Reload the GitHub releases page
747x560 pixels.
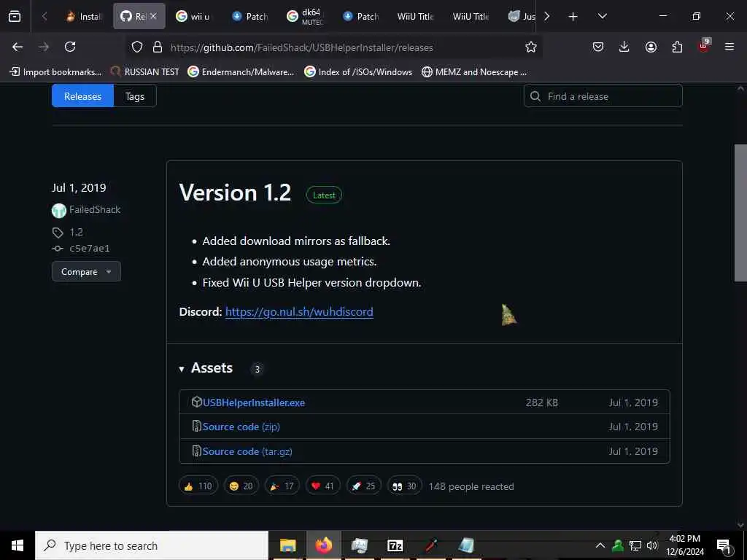[x=70, y=47]
